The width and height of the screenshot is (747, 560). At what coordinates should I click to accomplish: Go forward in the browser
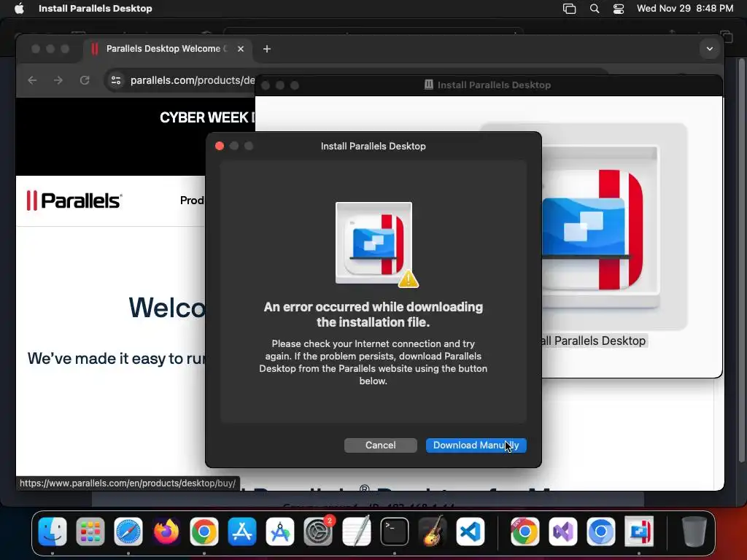pyautogui.click(x=58, y=80)
